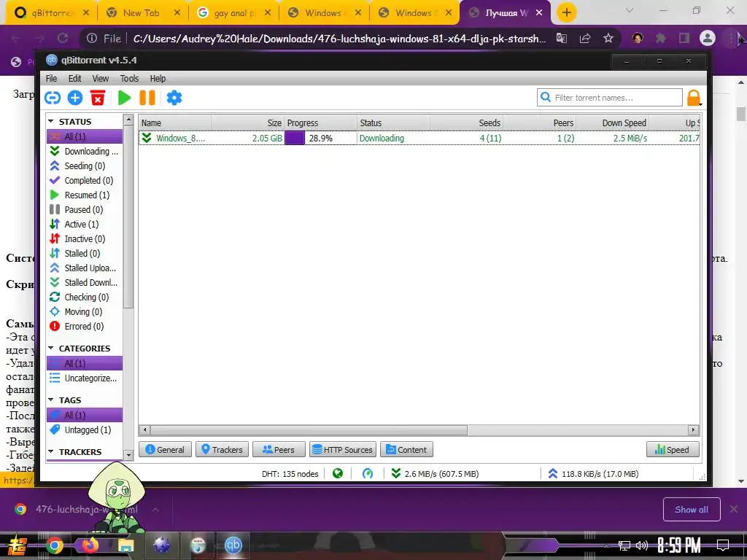Collapse the CATEGORIES section
This screenshot has height=560, width=747.
(51, 349)
